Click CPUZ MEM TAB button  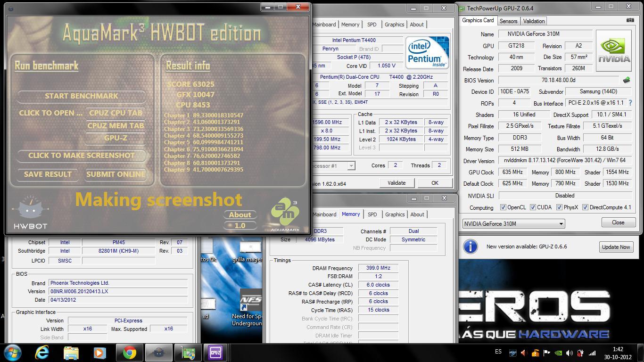pos(116,125)
